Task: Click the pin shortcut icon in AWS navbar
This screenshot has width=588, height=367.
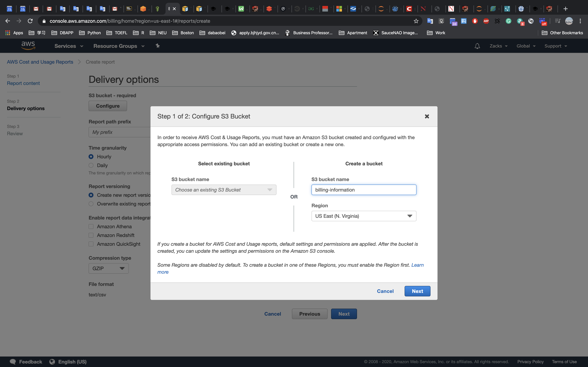Action: 158,46
